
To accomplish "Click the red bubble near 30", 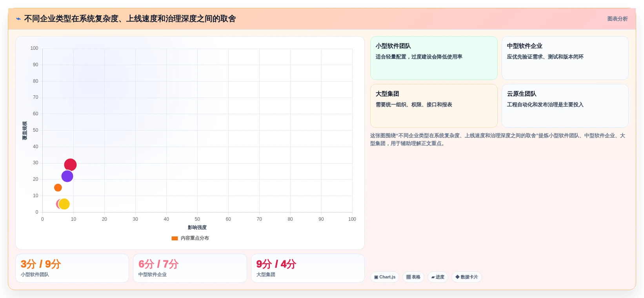I will pos(70,165).
